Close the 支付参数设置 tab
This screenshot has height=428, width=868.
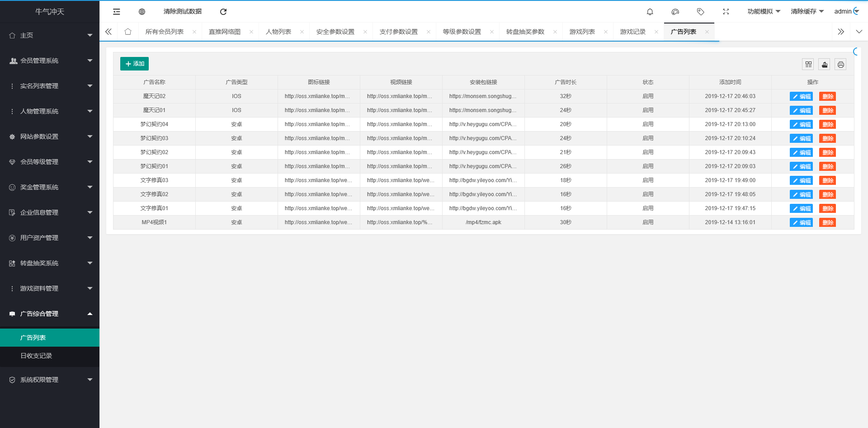click(x=429, y=32)
